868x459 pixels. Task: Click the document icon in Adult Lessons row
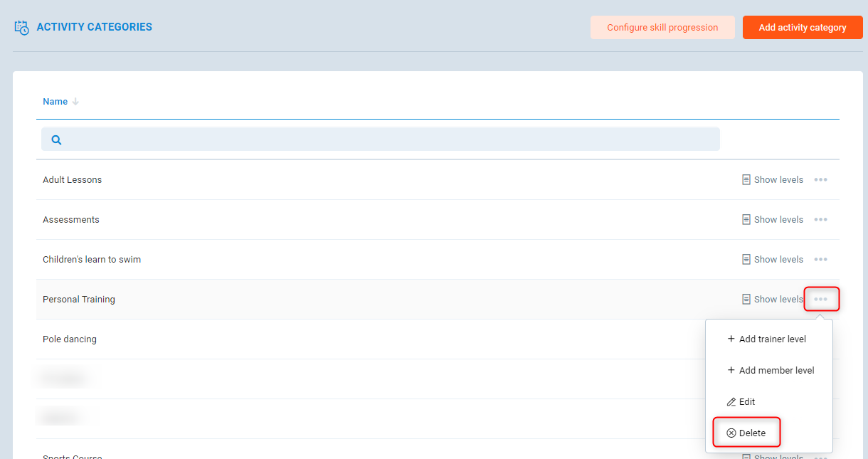click(x=746, y=180)
